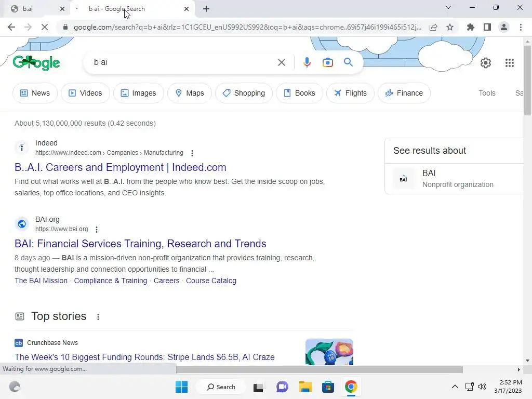The image size is (532, 399).
Task: Open Crunchbase funding rounds story
Action: (144, 357)
